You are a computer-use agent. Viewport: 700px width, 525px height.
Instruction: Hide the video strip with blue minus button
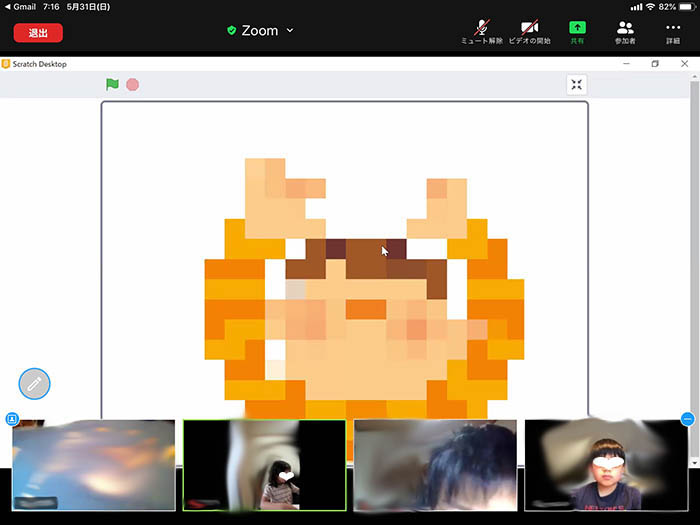pyautogui.click(x=688, y=419)
